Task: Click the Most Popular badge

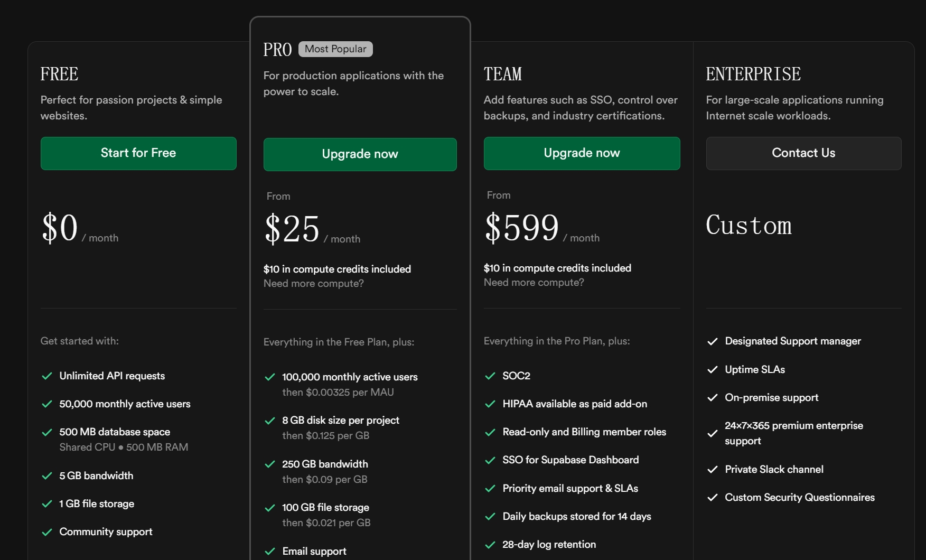Action: 335,49
